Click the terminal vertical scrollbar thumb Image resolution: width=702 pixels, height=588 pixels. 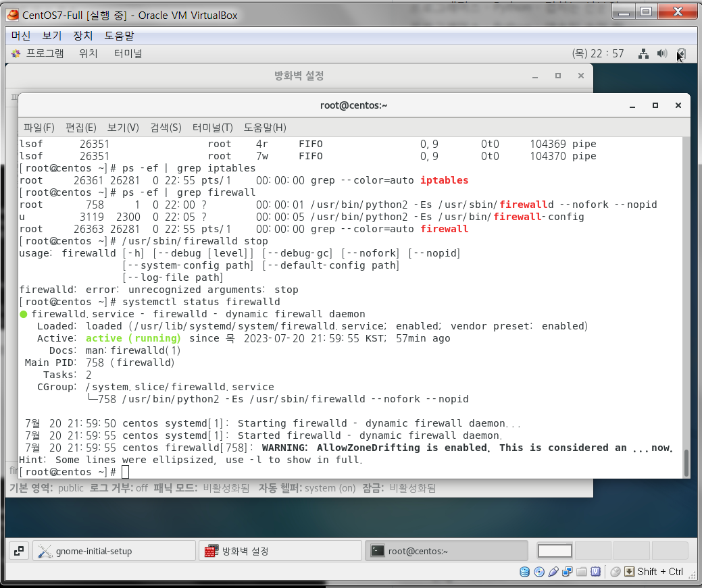coord(686,464)
